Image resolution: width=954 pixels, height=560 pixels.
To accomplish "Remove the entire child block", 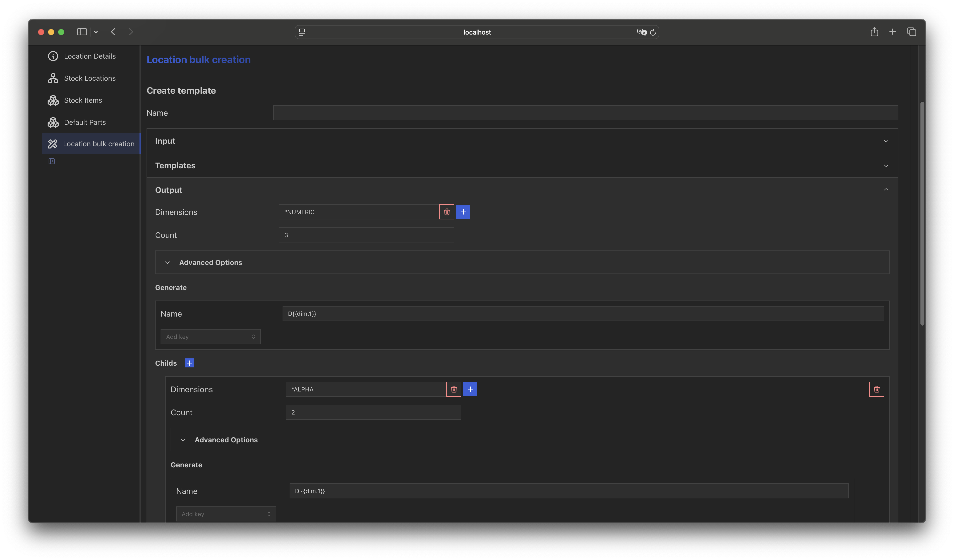I will (876, 389).
